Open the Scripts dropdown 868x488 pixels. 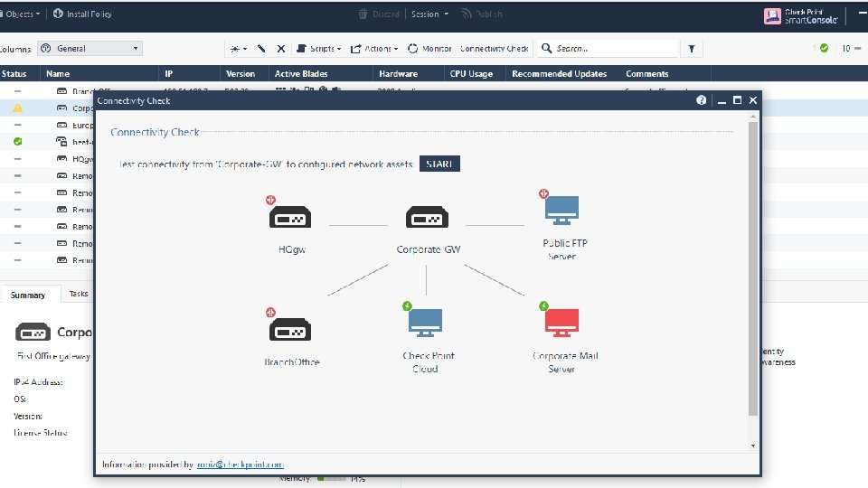coord(319,49)
